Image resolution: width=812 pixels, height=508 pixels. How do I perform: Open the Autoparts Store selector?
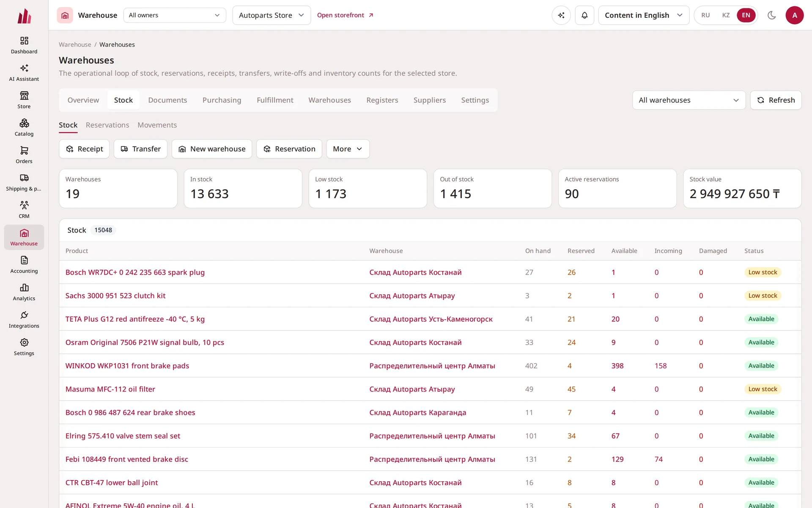(x=272, y=15)
